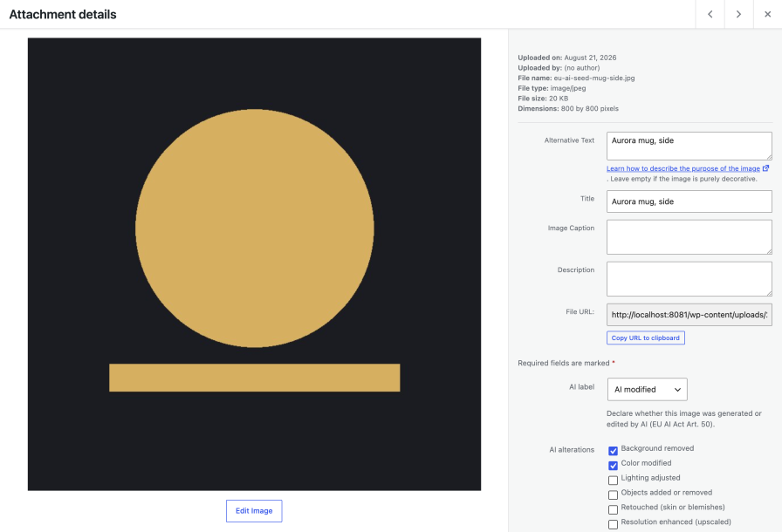782x532 pixels.
Task: Close the Attachment details dialog
Action: 767,14
